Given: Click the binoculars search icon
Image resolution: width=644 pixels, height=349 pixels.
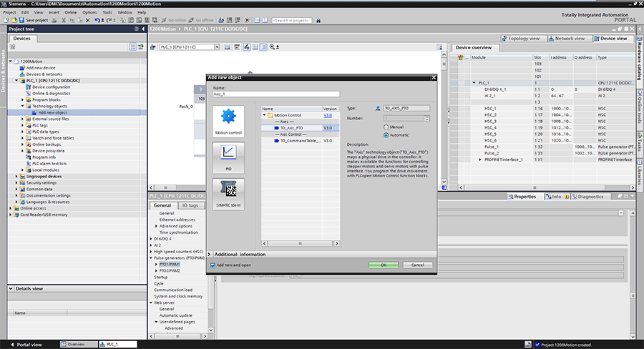Looking at the screenshot, I should 318,20.
